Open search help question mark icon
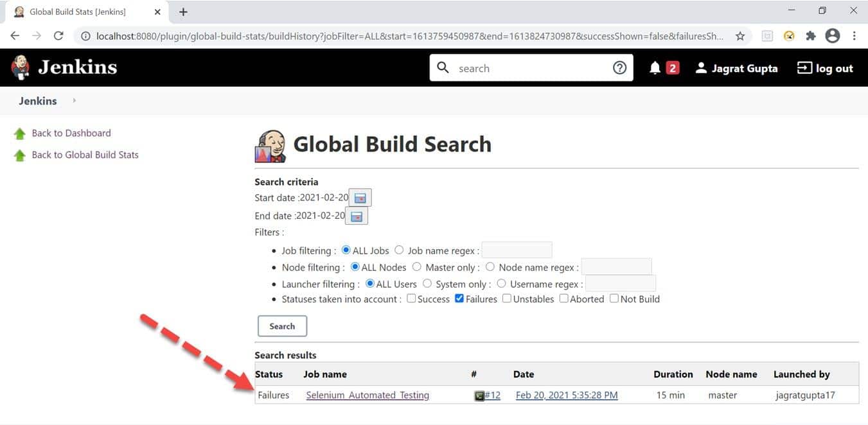The width and height of the screenshot is (868, 425). (619, 67)
